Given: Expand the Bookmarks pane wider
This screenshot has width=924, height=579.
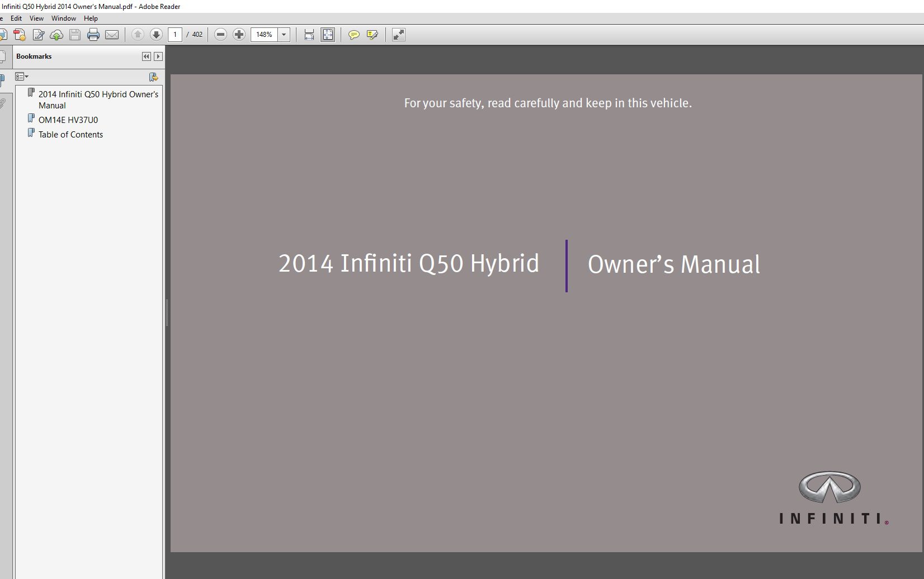Looking at the screenshot, I should click(x=158, y=56).
